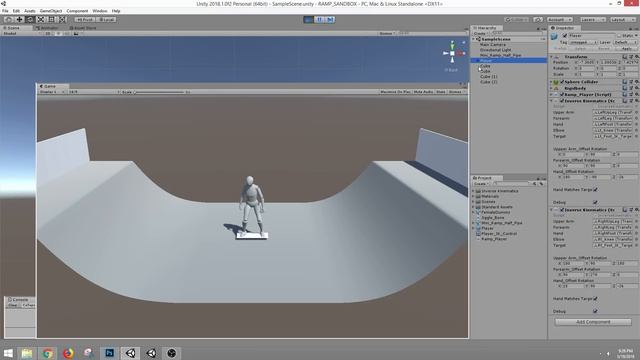Select the Hand tool in toolbar

coord(9,20)
